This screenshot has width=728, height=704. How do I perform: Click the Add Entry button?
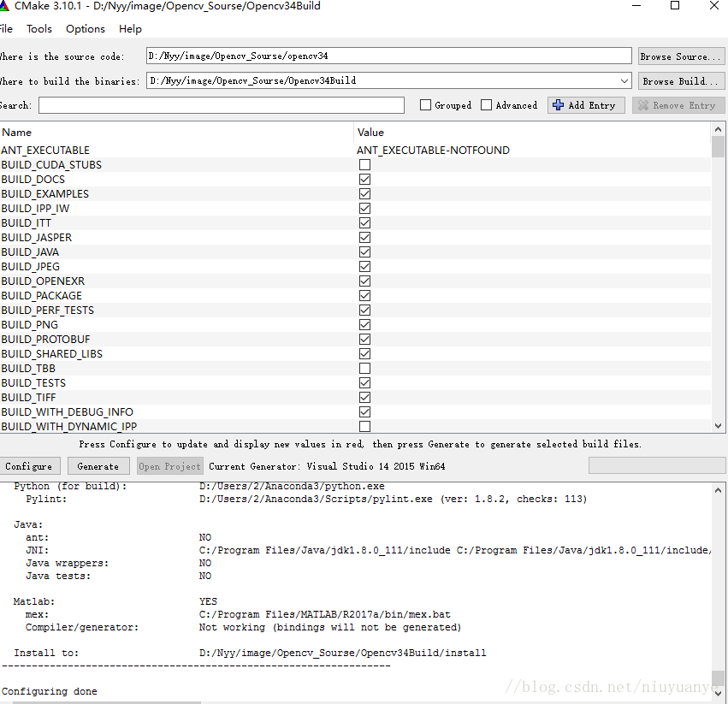coord(586,105)
